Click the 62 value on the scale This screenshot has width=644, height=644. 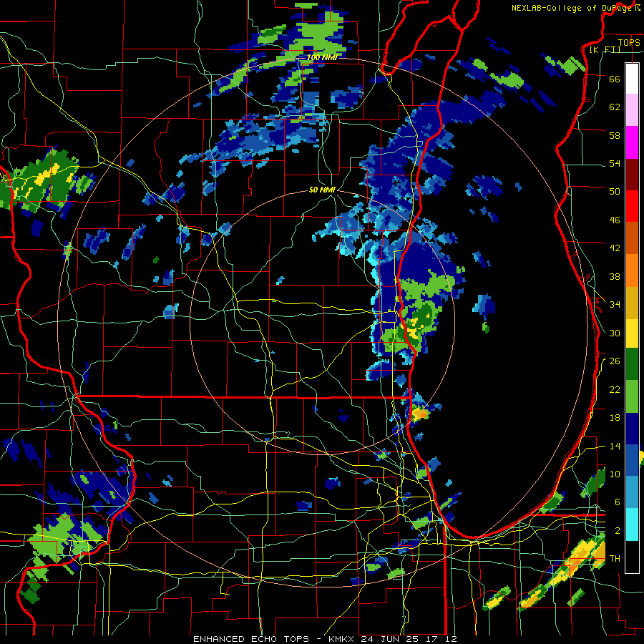[615, 107]
